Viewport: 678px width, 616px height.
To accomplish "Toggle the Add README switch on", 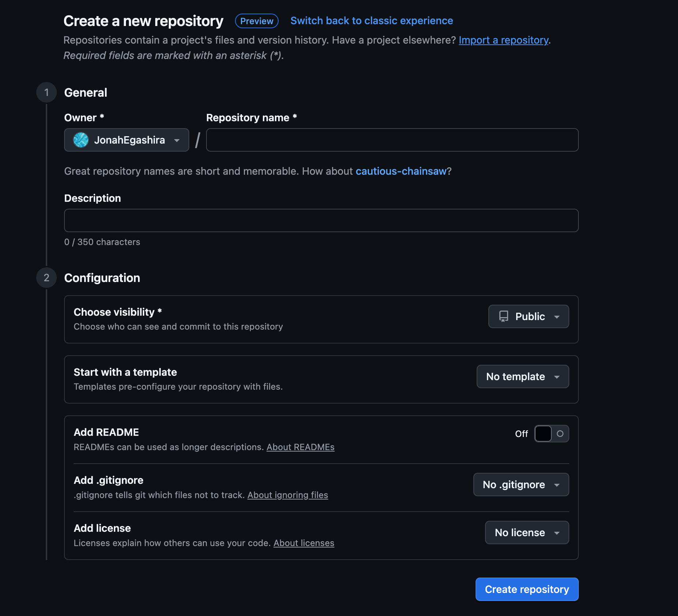I will [x=552, y=434].
